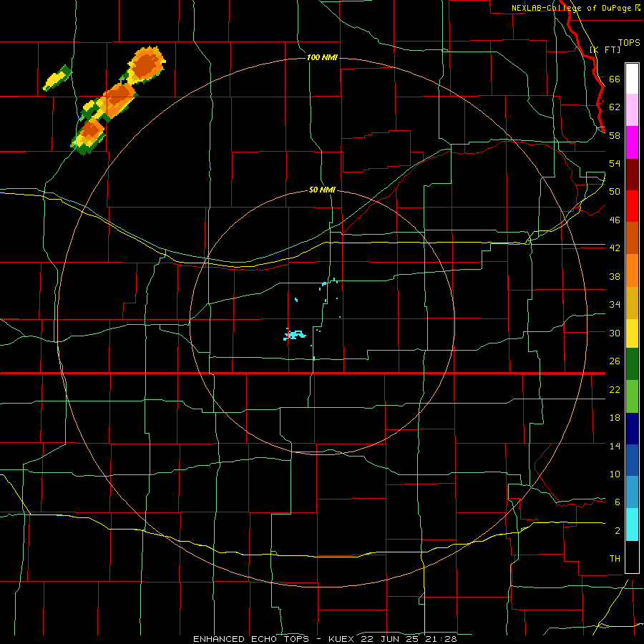Click the middle orange storm cell

point(117,99)
